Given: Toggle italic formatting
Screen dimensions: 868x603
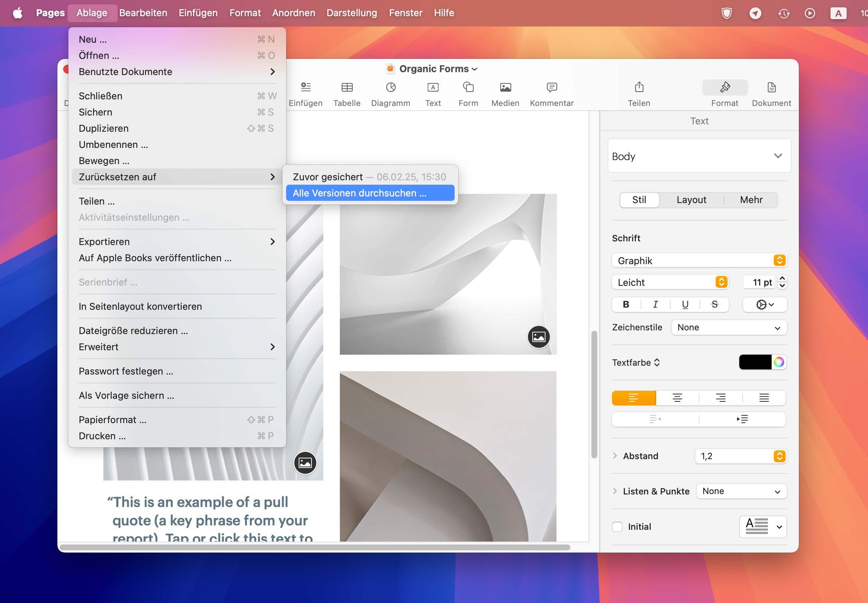Looking at the screenshot, I should point(655,305).
